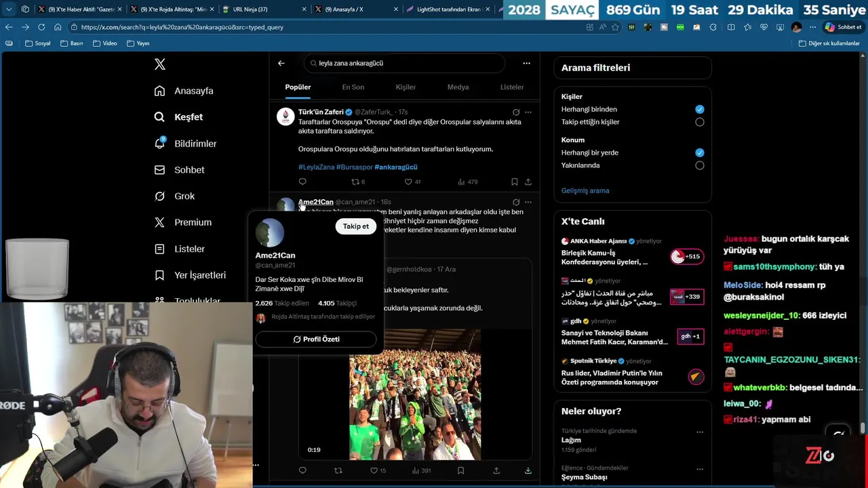868x488 pixels.
Task: Like the Türk'ün Zaferi tweet
Action: pos(412,182)
